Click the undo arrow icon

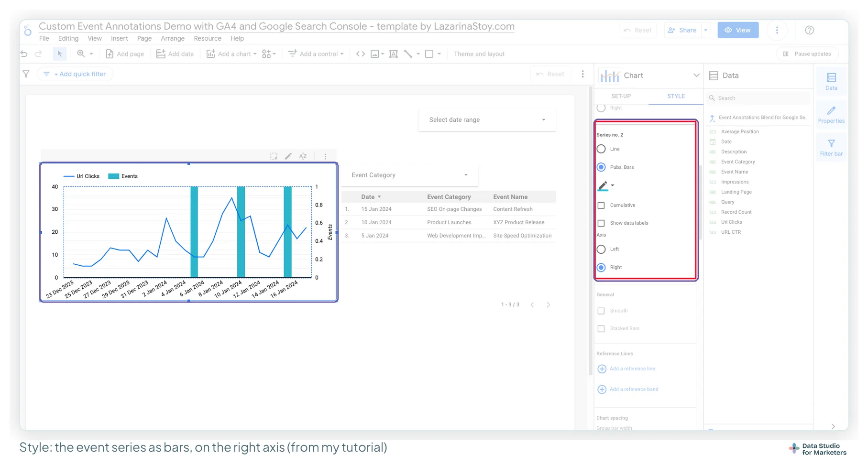pyautogui.click(x=24, y=54)
